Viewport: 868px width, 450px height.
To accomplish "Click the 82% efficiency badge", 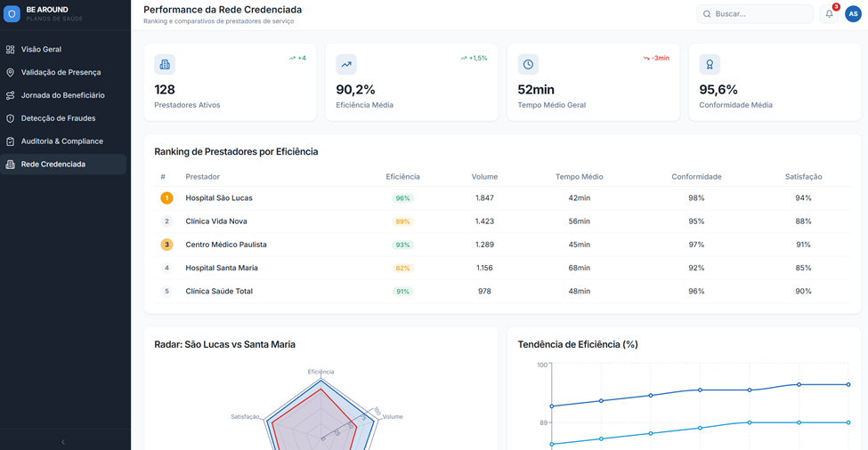I will pos(402,268).
